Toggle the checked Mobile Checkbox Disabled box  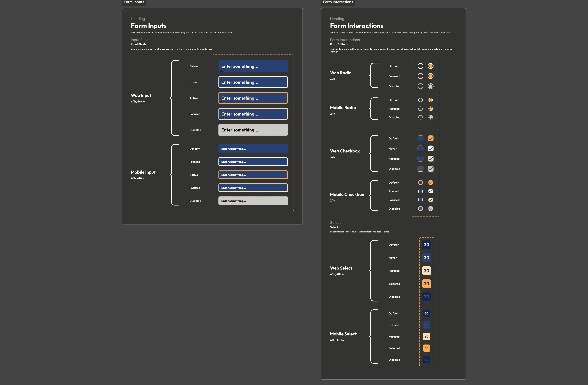430,208
